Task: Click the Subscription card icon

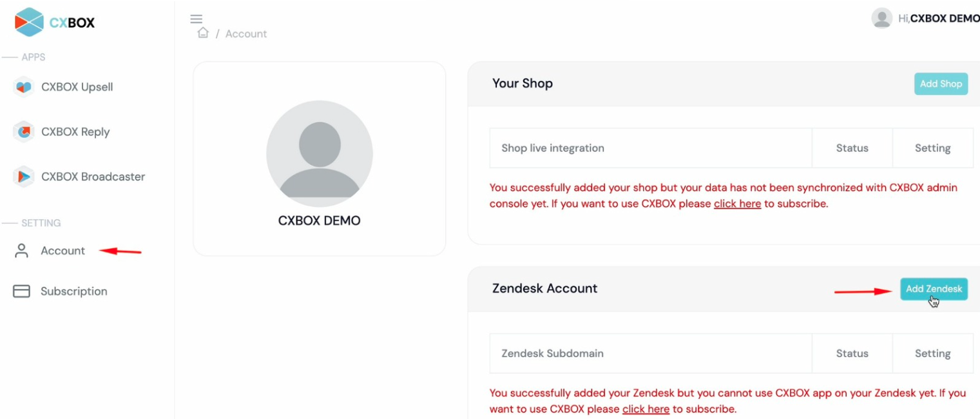Action: [x=22, y=291]
